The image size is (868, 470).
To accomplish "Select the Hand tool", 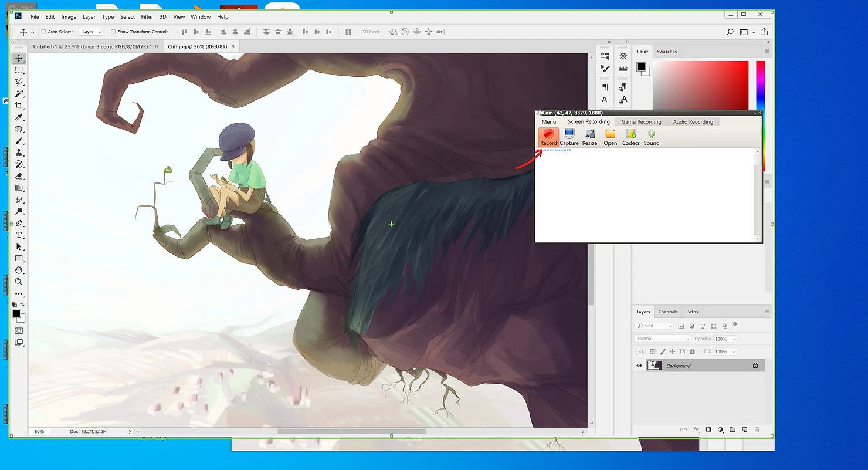I will point(19,270).
